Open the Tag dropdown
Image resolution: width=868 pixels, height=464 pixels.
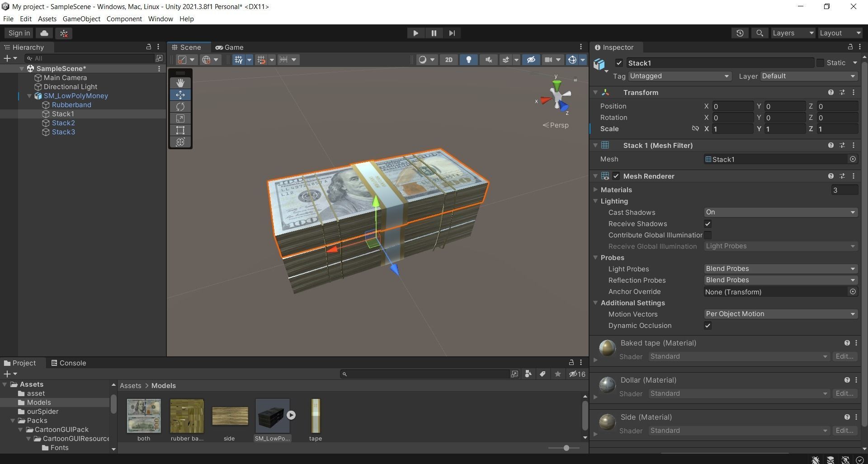coord(679,76)
